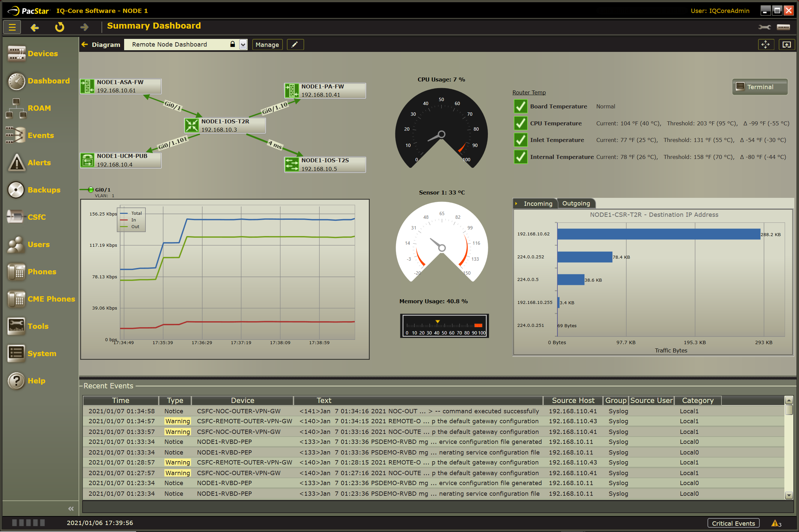799x532 pixels.
Task: Click the Inlet Temperature check status
Action: click(520, 140)
